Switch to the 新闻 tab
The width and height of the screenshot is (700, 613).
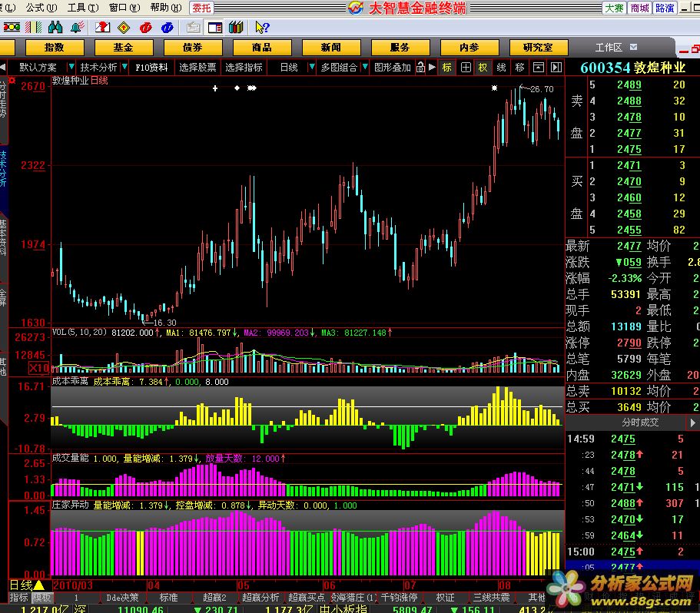(x=331, y=48)
